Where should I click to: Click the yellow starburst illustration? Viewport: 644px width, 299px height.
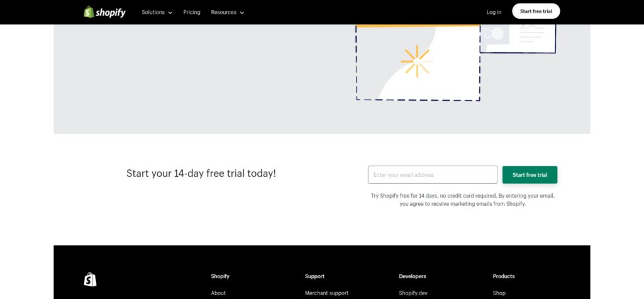point(415,62)
